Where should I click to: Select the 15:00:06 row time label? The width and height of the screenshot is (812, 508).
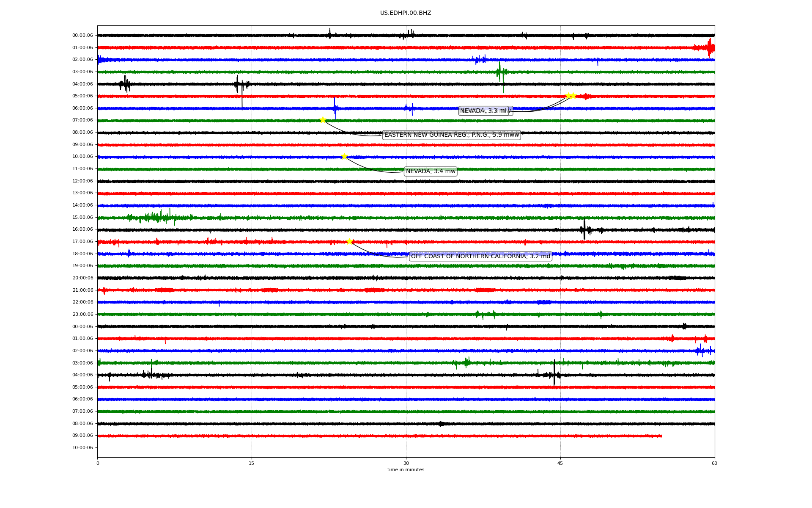(82, 218)
